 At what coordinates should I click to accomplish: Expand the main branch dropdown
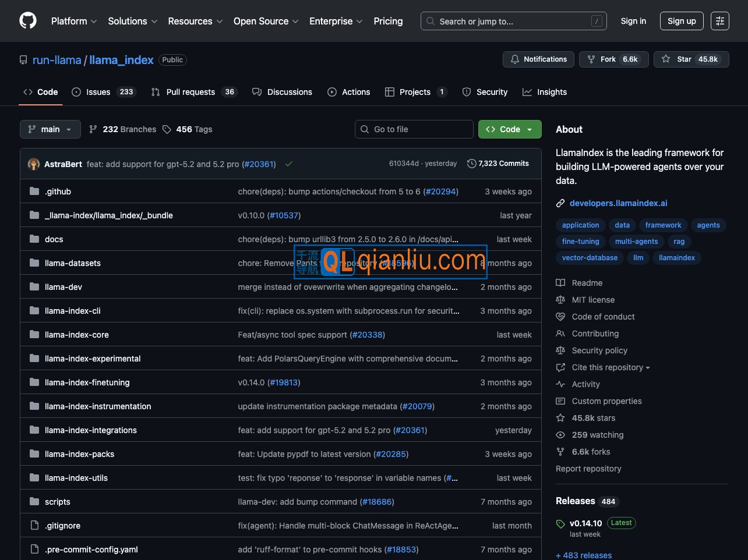(x=50, y=129)
